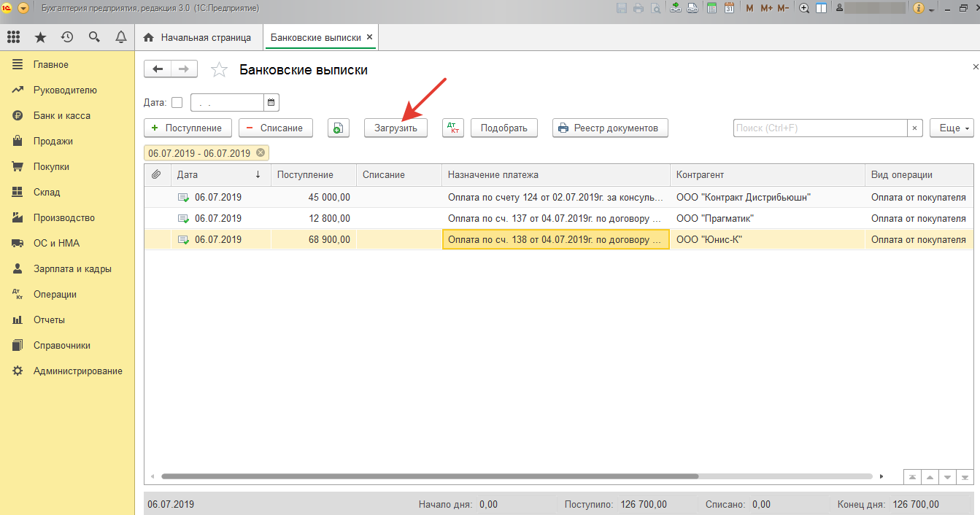The width and height of the screenshot is (980, 515).
Task: Open the Продажи section
Action: tap(67, 142)
